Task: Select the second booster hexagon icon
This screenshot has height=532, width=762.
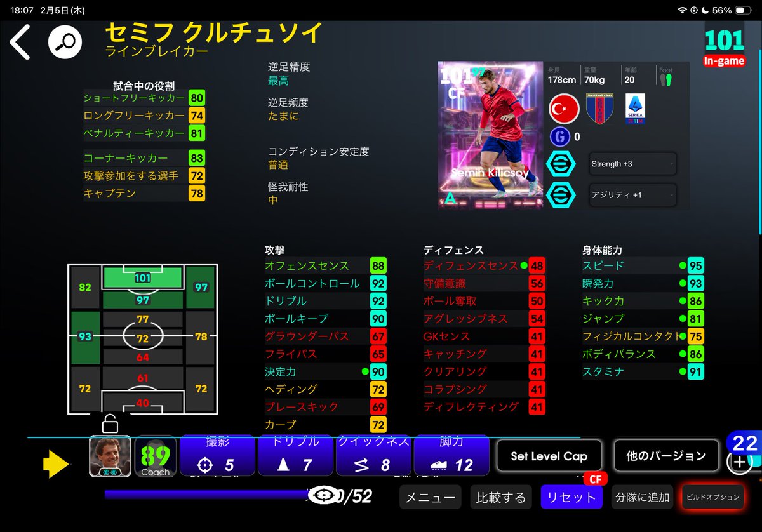Action: tap(561, 194)
